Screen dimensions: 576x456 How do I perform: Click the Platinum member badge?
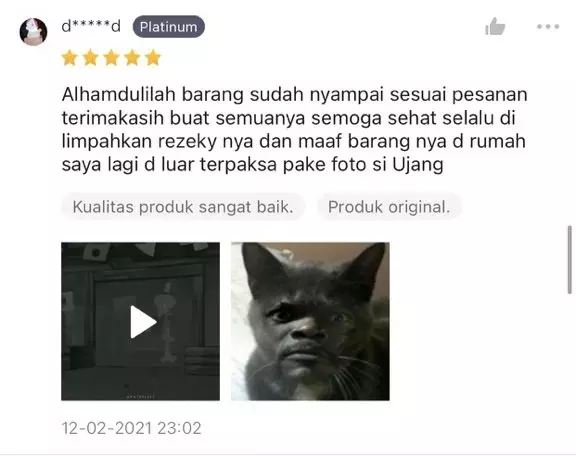(169, 27)
